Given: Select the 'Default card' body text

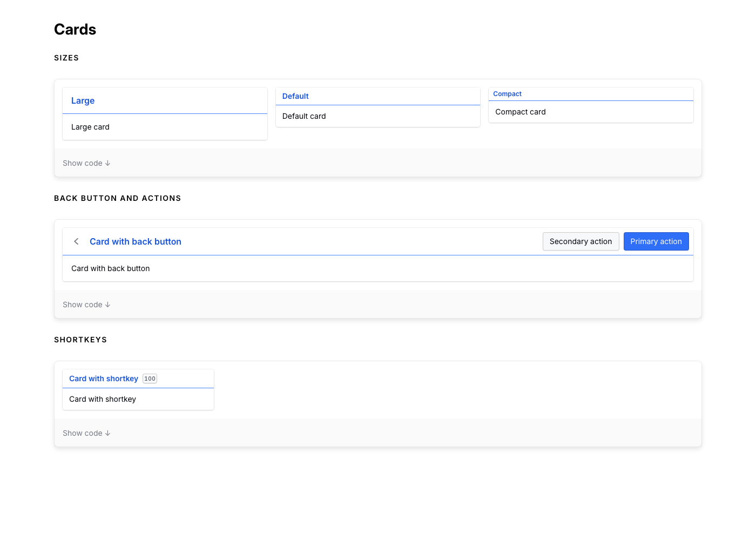Looking at the screenshot, I should [x=304, y=116].
